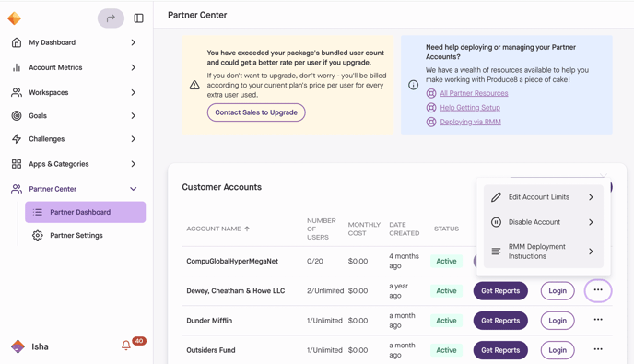Click the Goals target icon
The height and width of the screenshot is (364, 634).
17,116
